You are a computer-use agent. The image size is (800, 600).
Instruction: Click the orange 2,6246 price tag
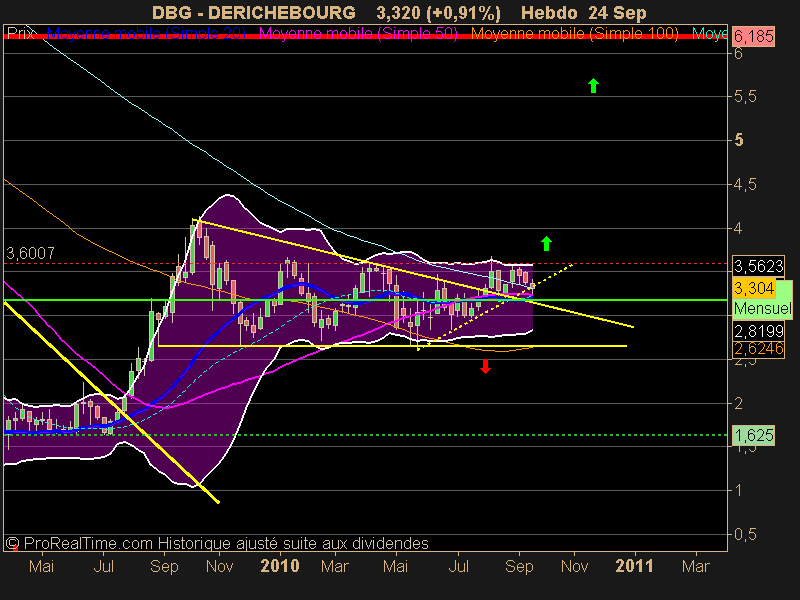pyautogui.click(x=758, y=349)
